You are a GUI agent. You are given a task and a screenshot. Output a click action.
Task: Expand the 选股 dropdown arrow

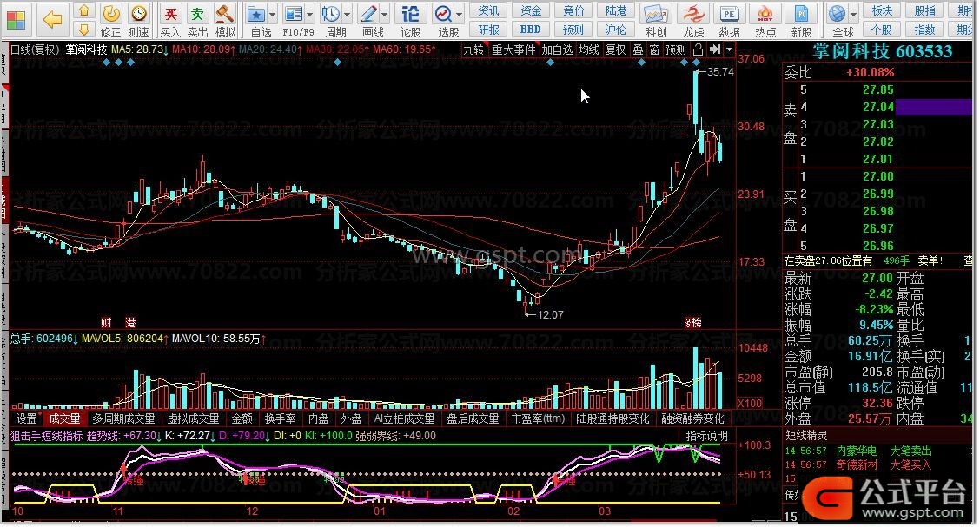click(460, 14)
